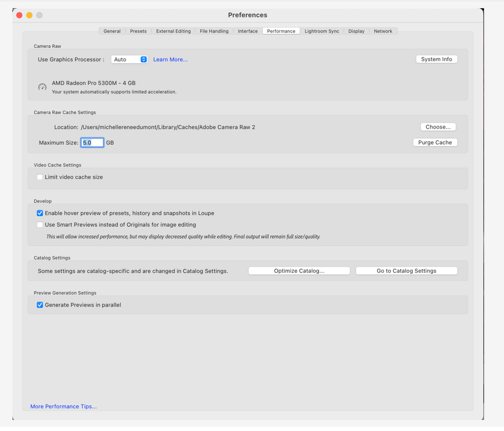Viewport: 504px width, 431px height.
Task: Open the Use Graphics Processor dropdown
Action: pos(129,59)
